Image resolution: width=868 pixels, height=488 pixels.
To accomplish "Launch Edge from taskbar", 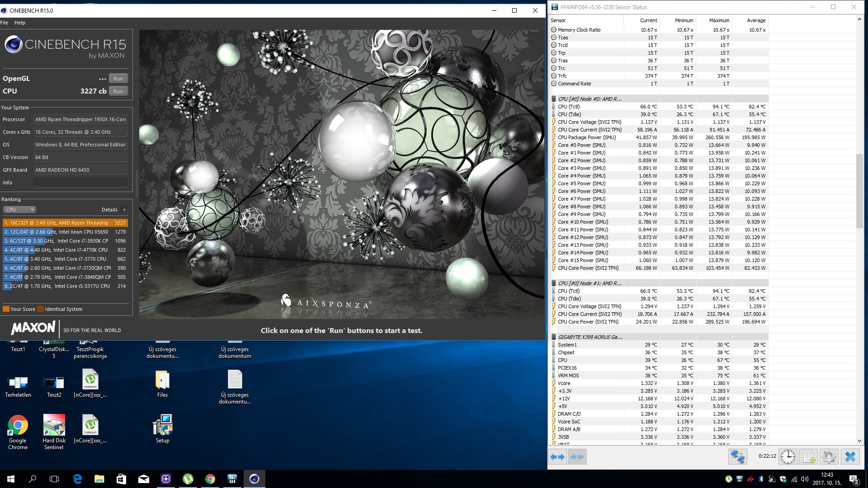I will coord(77,479).
